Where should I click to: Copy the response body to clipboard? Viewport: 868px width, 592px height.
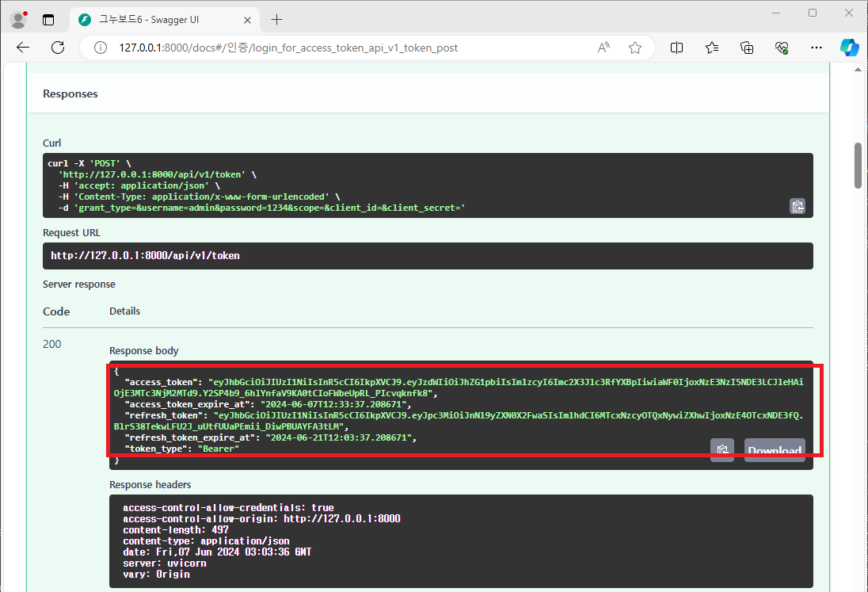[x=721, y=450]
